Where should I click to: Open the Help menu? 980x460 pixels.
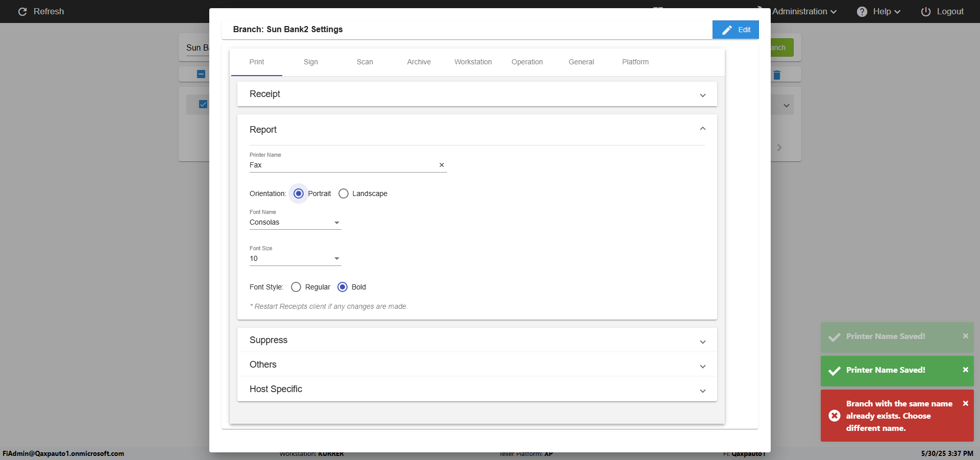click(x=878, y=11)
